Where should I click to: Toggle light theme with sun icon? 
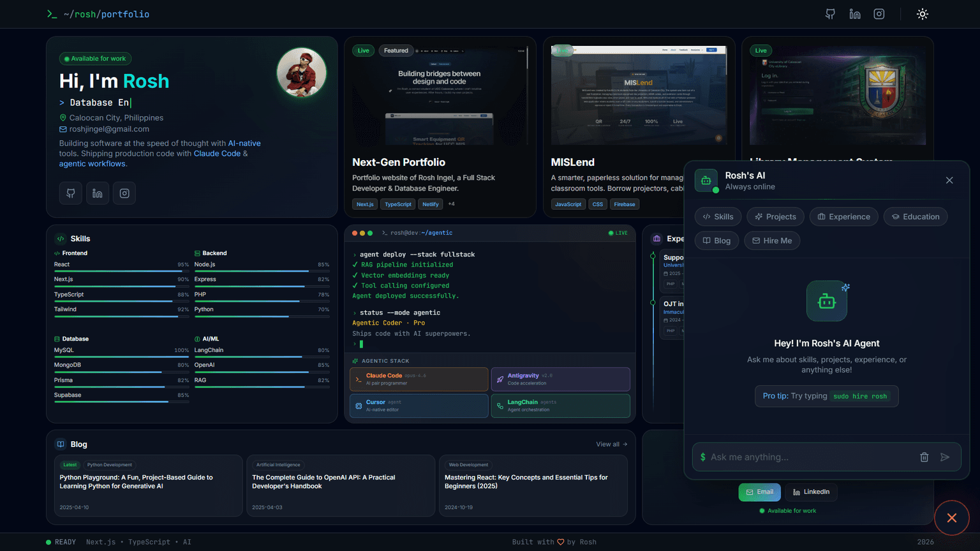click(x=923, y=14)
